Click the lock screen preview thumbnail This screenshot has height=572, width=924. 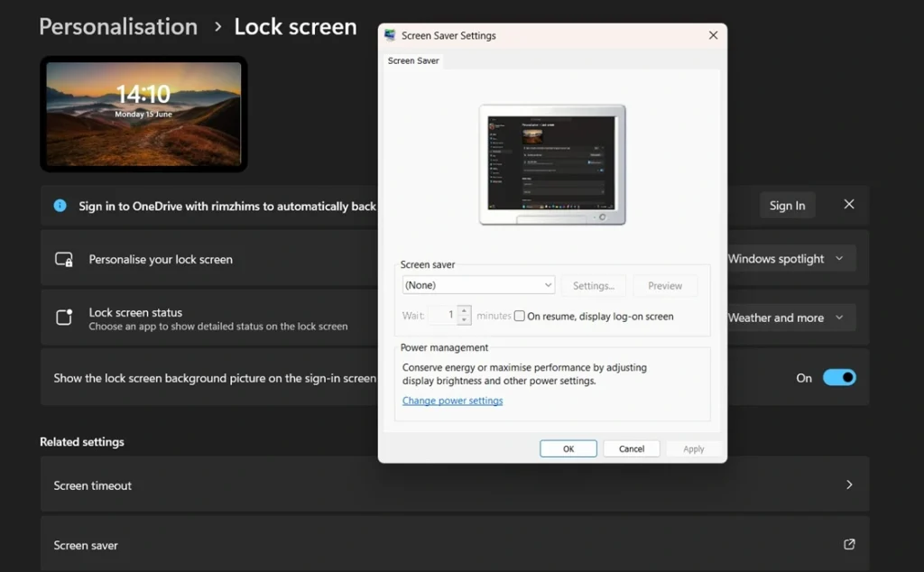tap(143, 115)
